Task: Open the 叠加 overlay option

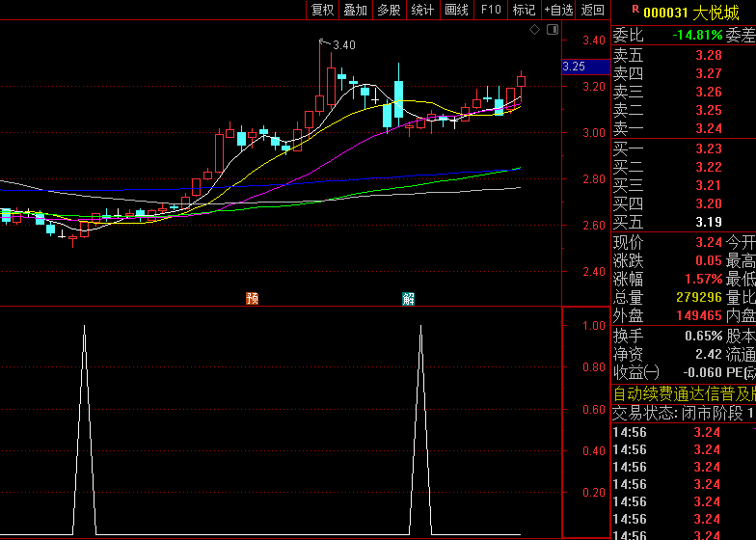Action: tap(356, 10)
